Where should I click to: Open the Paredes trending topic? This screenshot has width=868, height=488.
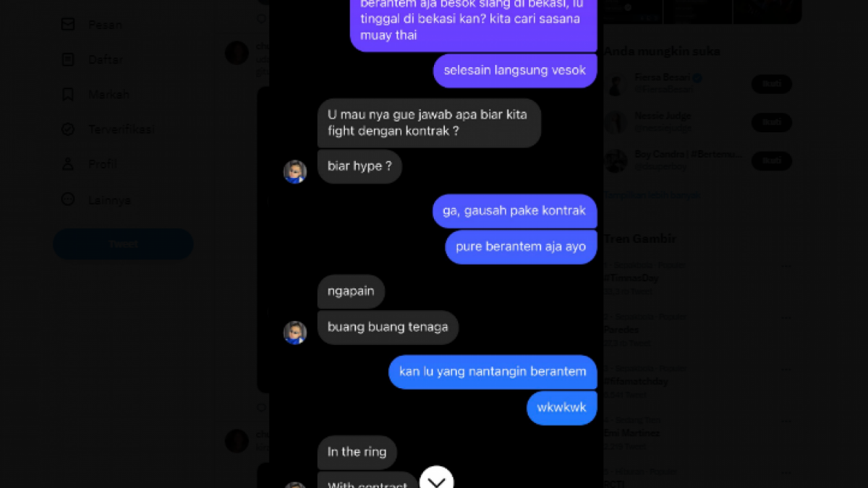(622, 330)
